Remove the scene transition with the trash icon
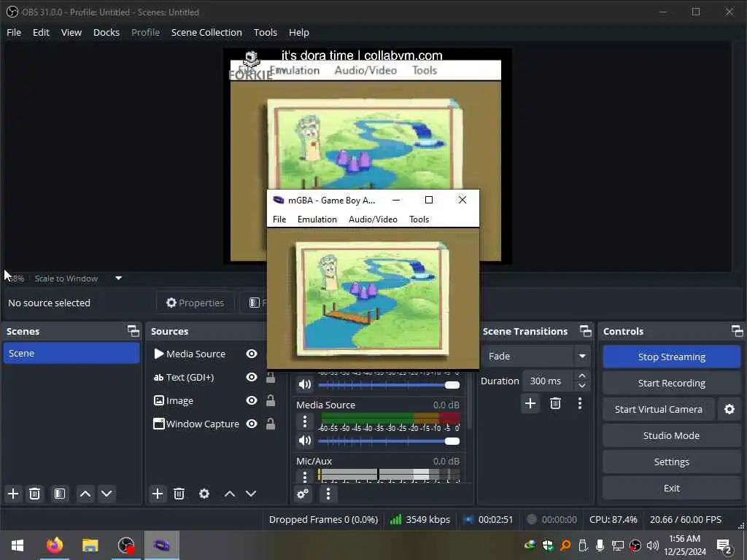 [555, 404]
